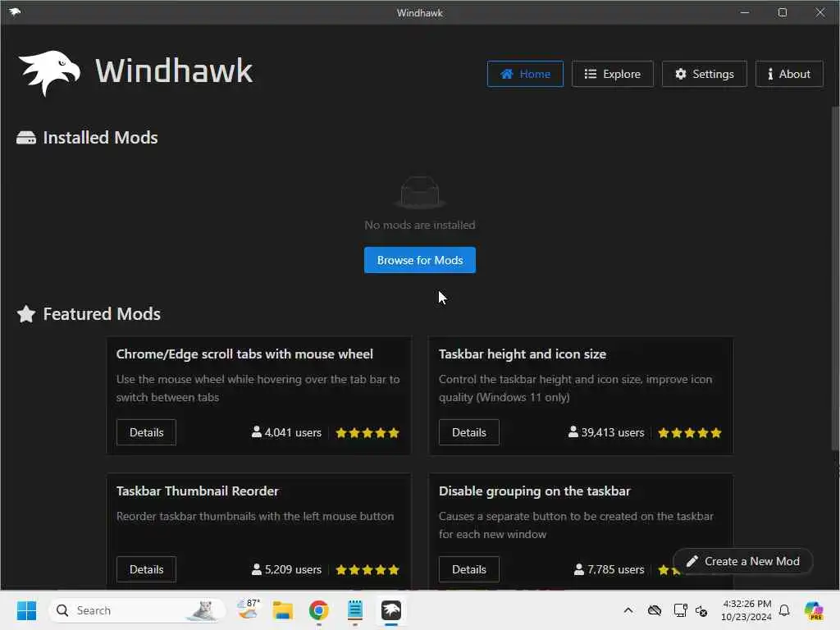This screenshot has width=840, height=630.
Task: View Details for Taskbar Thumbnail Reorder mod
Action: click(146, 569)
